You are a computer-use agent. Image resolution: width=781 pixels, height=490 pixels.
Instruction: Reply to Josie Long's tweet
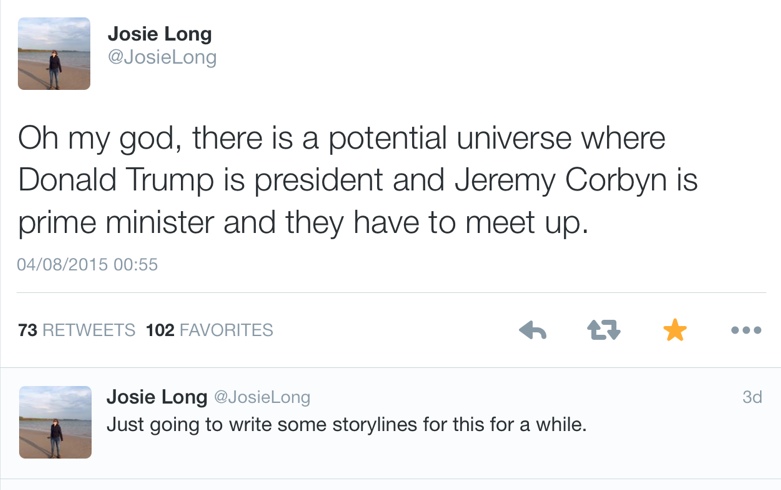point(533,330)
